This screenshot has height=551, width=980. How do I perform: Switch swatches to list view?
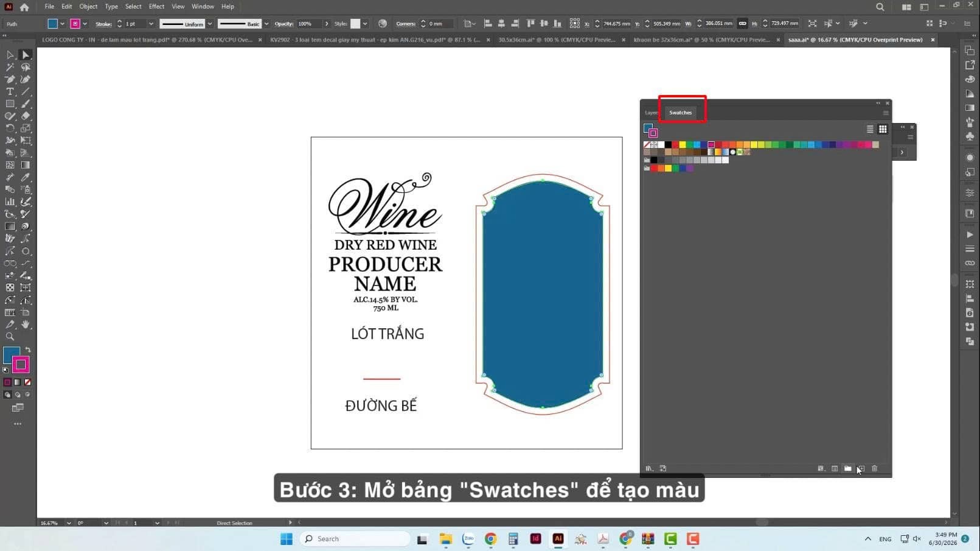click(870, 129)
